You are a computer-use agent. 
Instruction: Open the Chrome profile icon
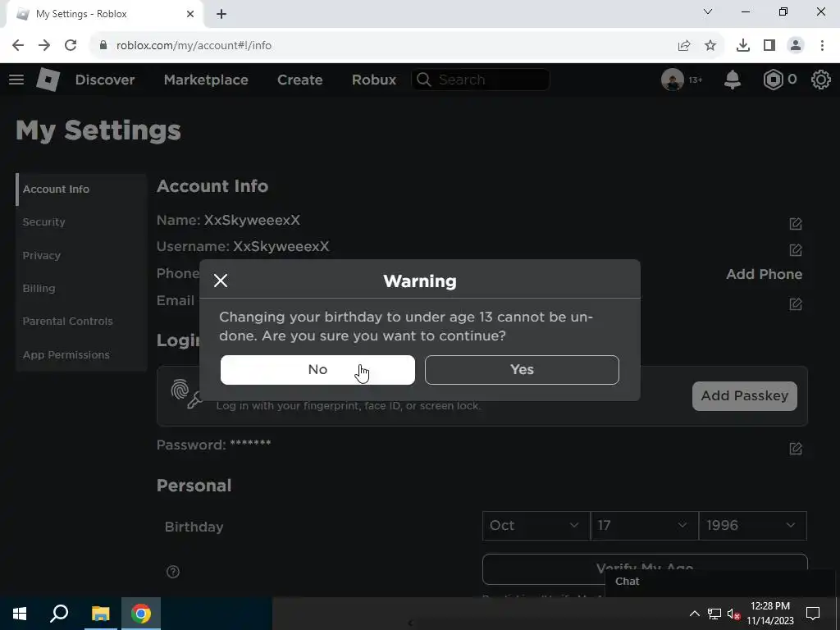[796, 46]
